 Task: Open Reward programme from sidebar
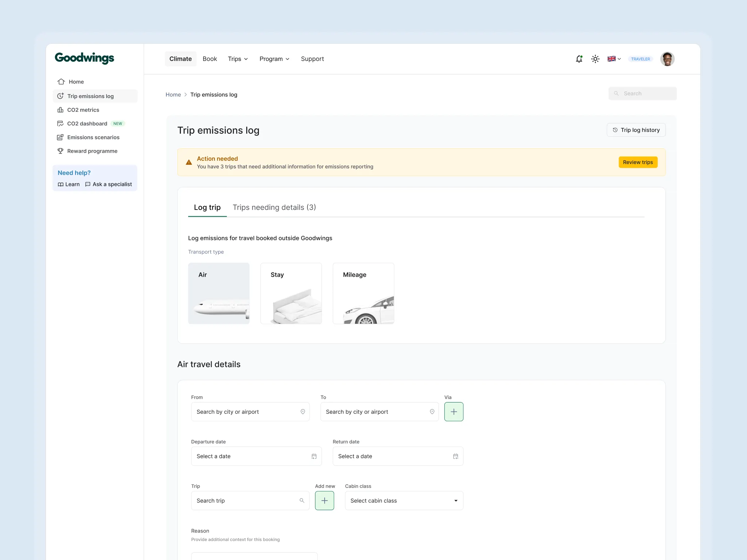point(92,151)
